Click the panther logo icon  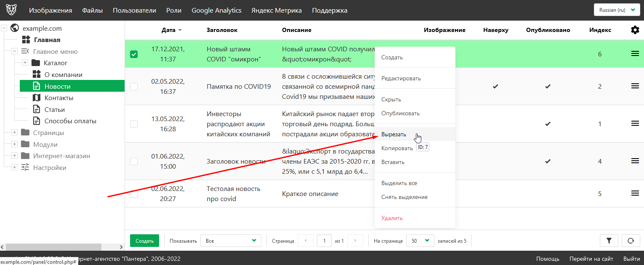click(11, 10)
